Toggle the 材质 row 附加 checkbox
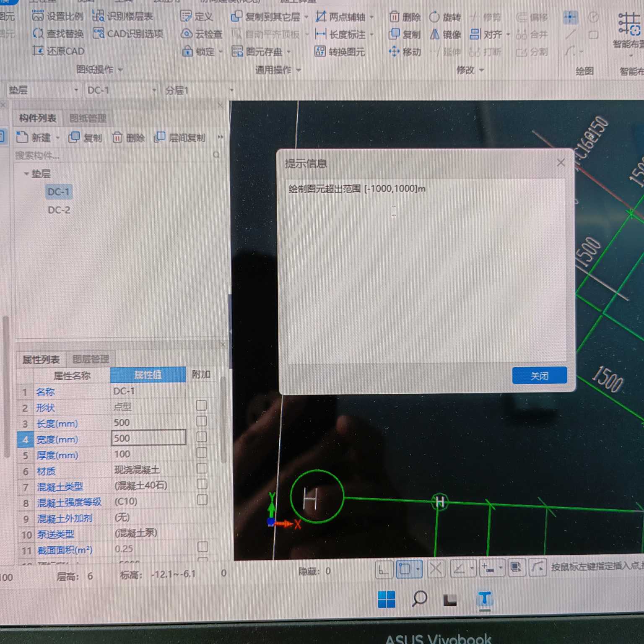The width and height of the screenshot is (644, 644). [202, 468]
